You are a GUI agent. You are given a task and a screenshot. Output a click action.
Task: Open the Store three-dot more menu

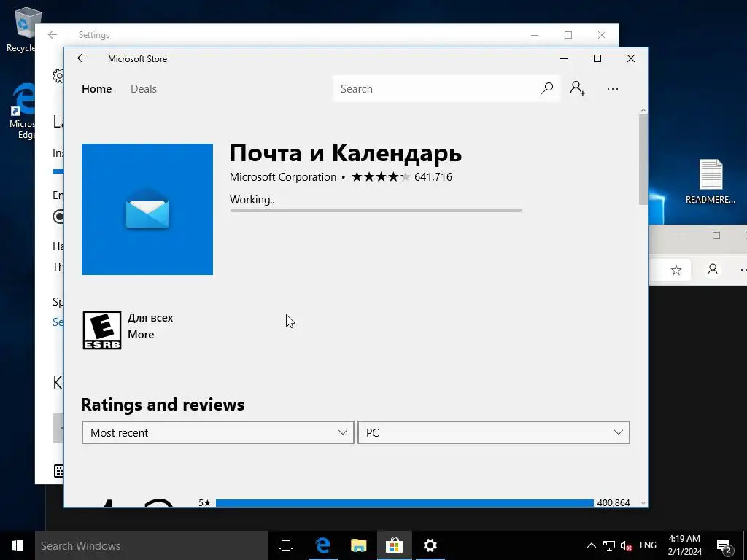coord(613,88)
